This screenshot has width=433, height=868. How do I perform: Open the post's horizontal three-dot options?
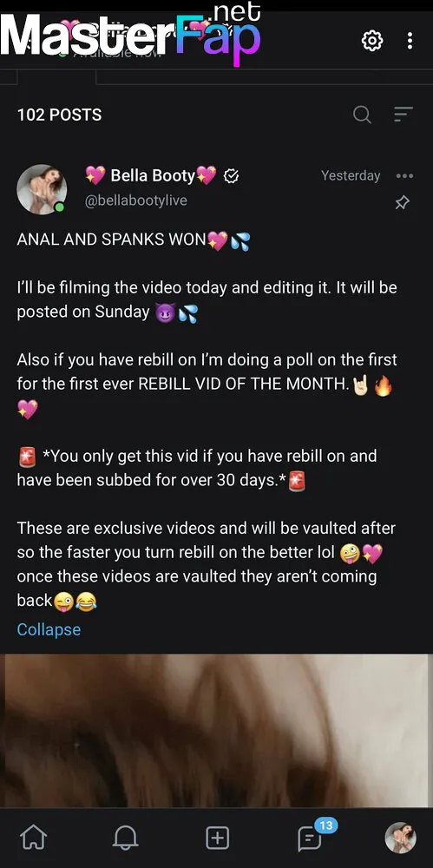pyautogui.click(x=404, y=176)
